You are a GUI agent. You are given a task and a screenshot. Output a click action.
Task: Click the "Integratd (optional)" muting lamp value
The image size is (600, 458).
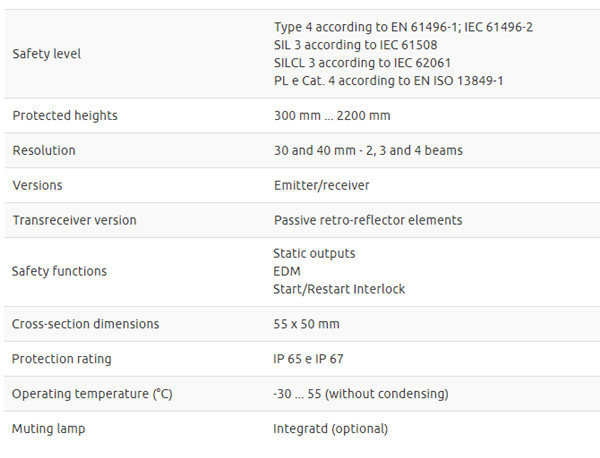point(330,430)
